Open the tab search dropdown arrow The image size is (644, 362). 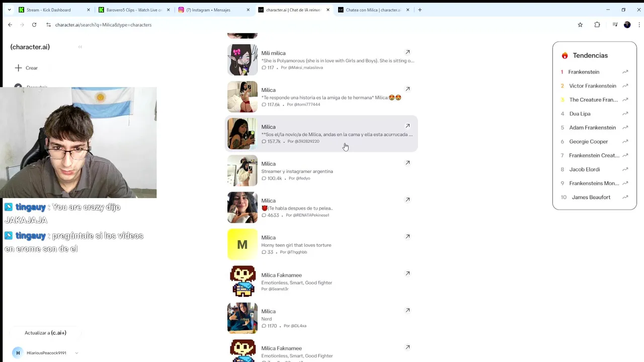pyautogui.click(x=9, y=10)
